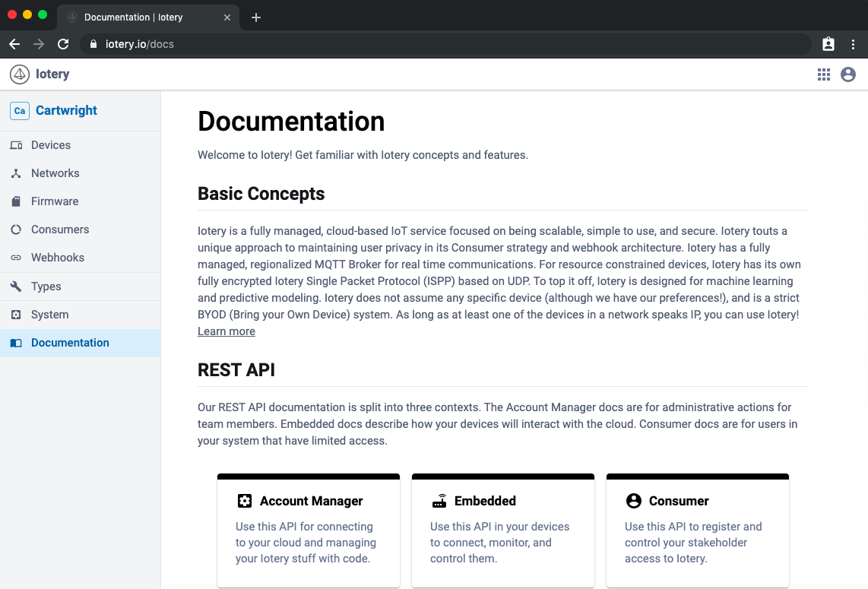Click the Basic Concepts heading

[x=261, y=194]
